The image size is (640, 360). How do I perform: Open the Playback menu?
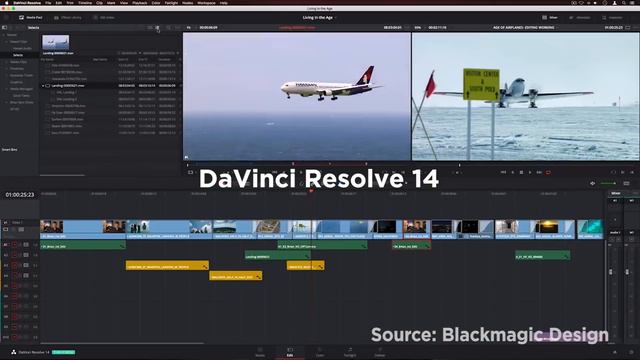[x=139, y=2]
